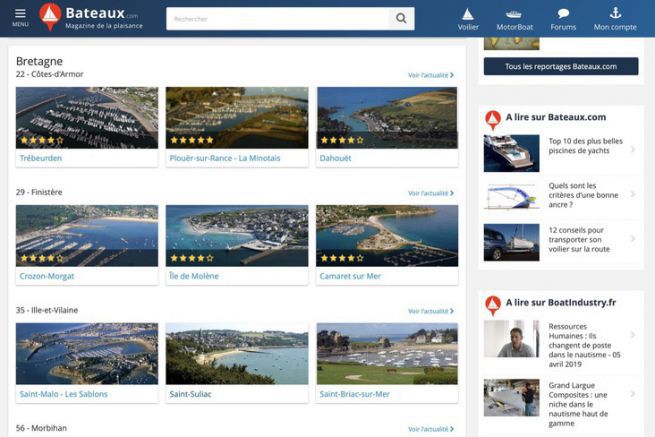Screen dimensions: 655x437
Task: Click Voir l'actualité for Finistère
Action: [x=431, y=193]
